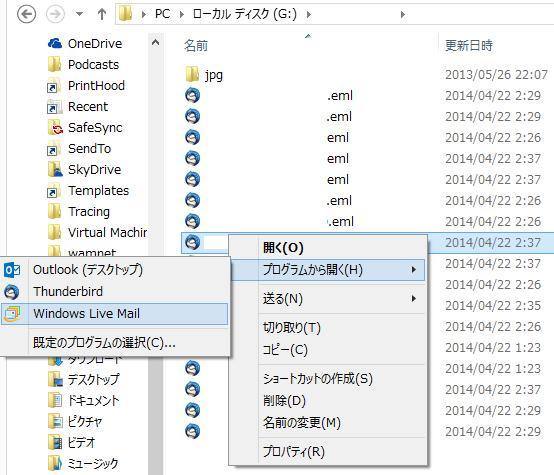This screenshot has width=554, height=475.
Task: Expand chevron after ローカル ディスク (G:)
Action: (309, 14)
